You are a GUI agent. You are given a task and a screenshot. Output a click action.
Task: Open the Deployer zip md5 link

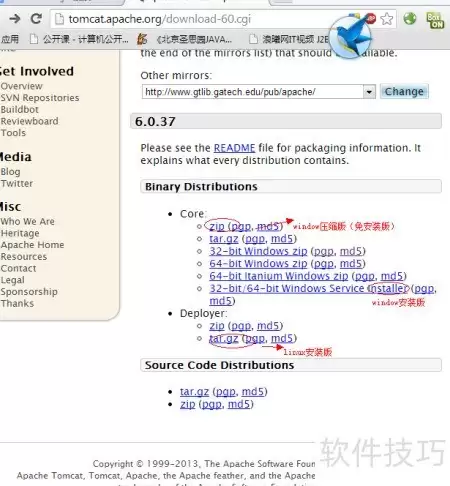pyautogui.click(x=268, y=326)
